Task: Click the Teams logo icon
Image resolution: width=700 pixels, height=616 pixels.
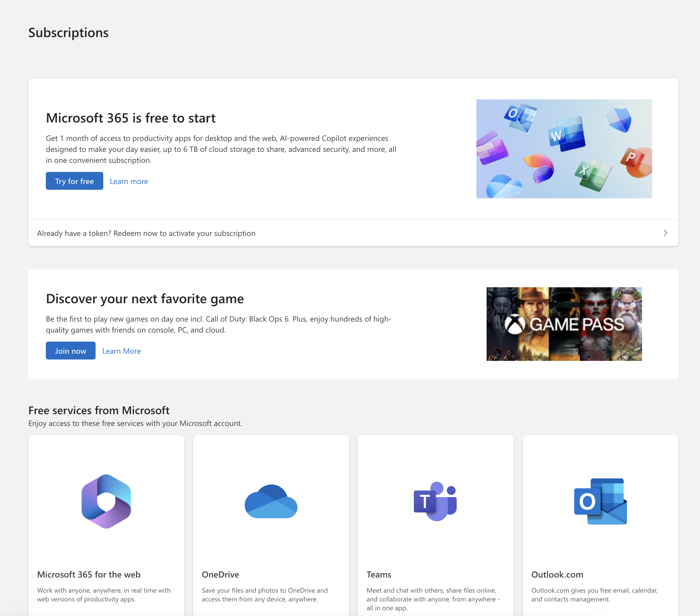Action: [435, 501]
